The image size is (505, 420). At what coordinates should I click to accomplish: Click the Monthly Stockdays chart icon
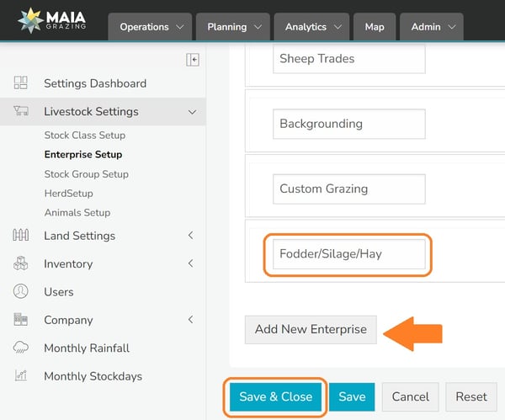[x=21, y=376]
